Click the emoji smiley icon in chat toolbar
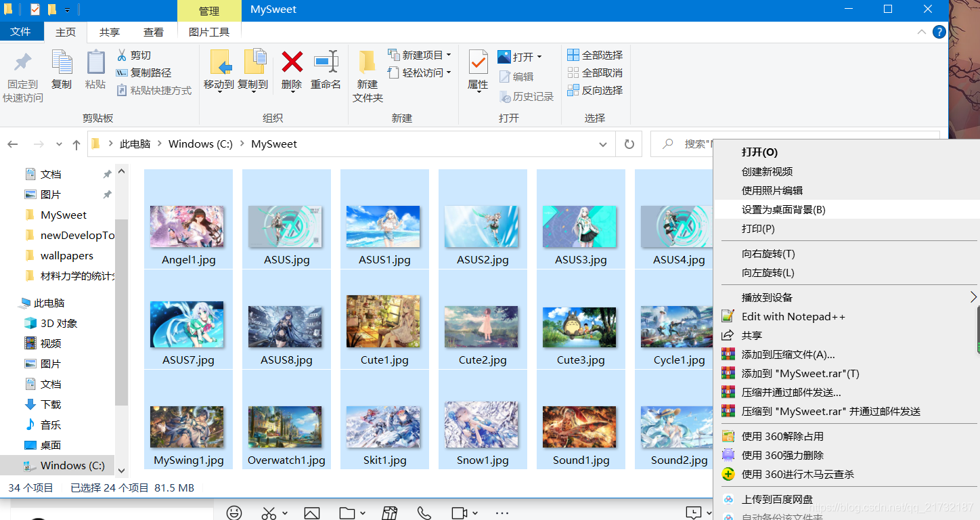Viewport: 980px width, 520px height. coord(234,513)
